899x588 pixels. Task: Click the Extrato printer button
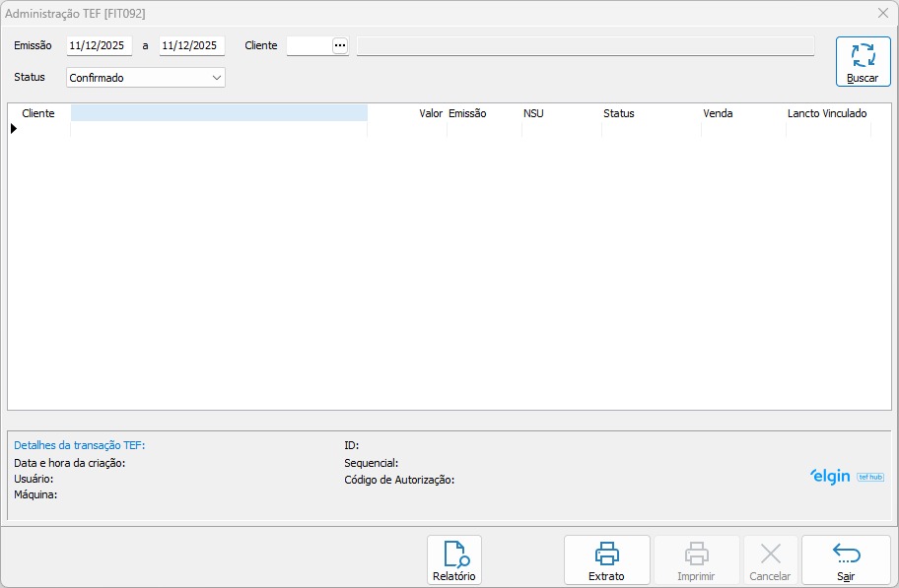point(606,559)
